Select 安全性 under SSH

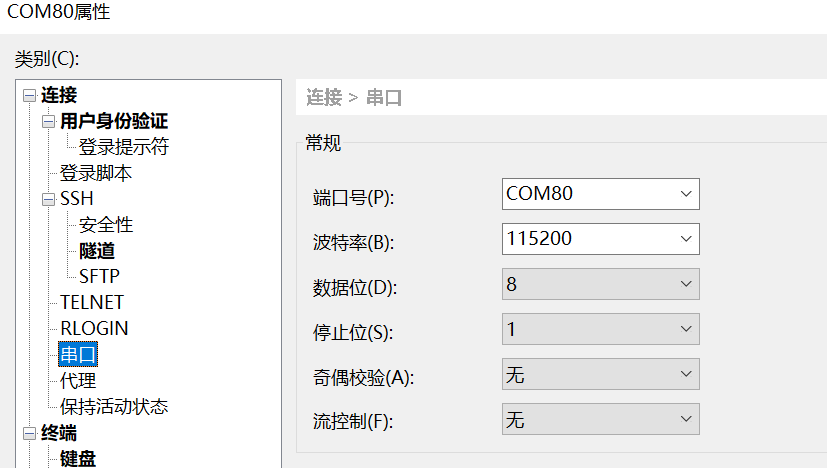coord(106,225)
